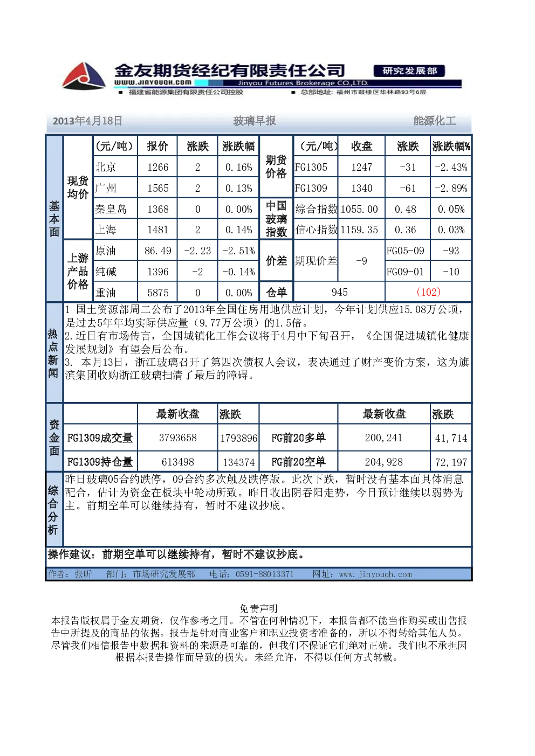Viewport: 535px width, 756px height.
Task: Click the 基本面 section label
Action: [54, 219]
